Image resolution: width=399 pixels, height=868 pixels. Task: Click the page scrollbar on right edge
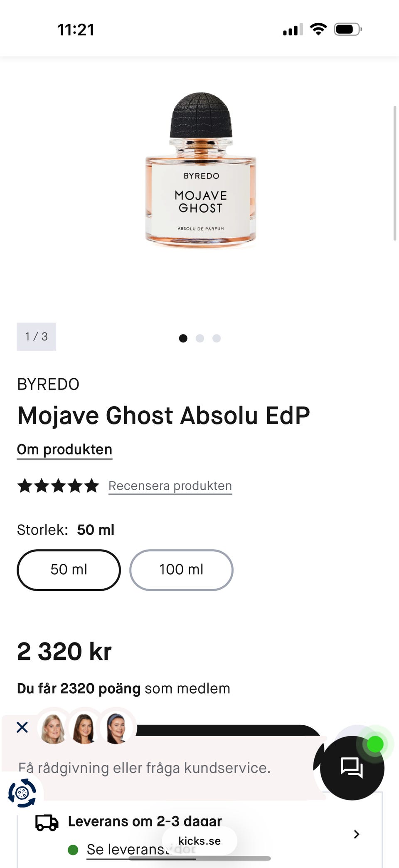click(x=395, y=173)
